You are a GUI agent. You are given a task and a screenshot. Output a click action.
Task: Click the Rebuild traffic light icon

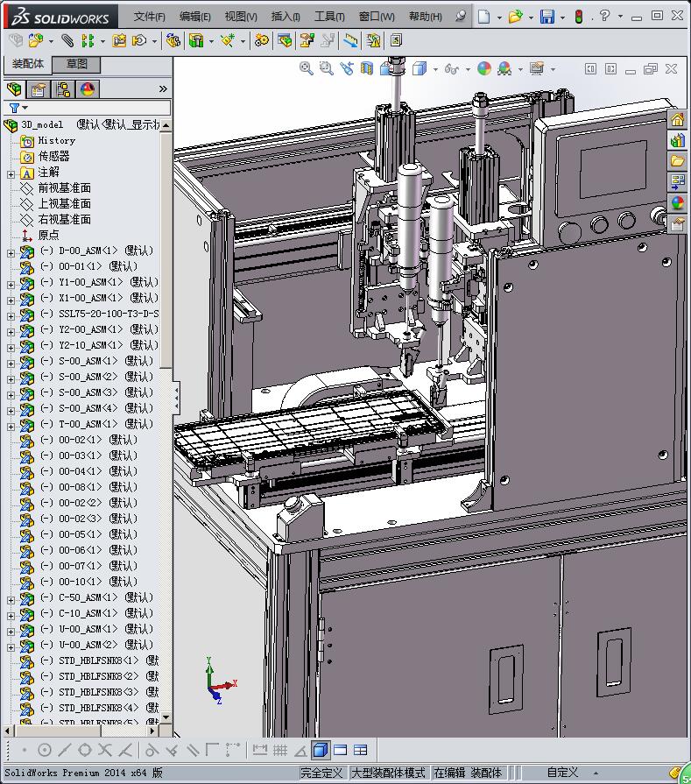pyautogui.click(x=579, y=17)
